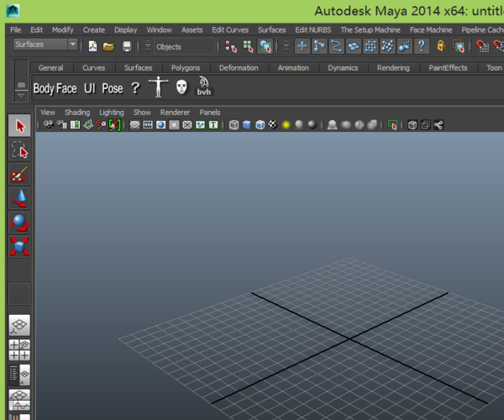Click the human body figure shelf icon
Screen dimensions: 504x420
point(157,87)
